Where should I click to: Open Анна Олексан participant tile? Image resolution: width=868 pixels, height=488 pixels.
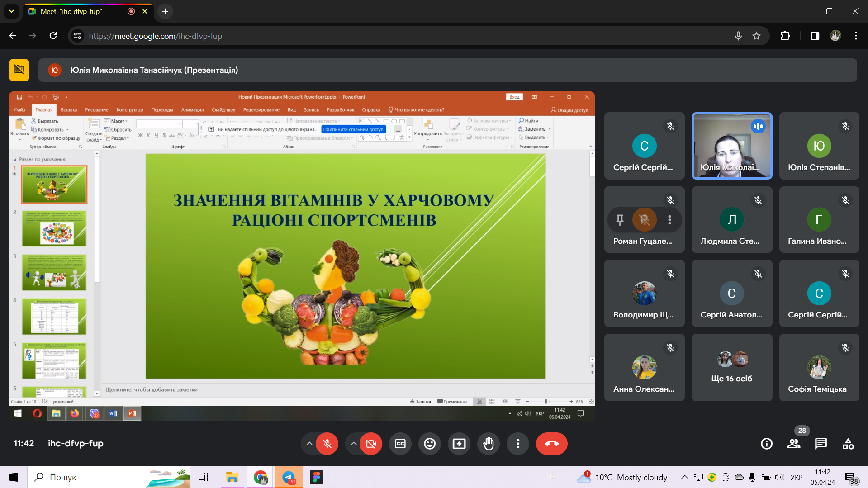coord(644,367)
